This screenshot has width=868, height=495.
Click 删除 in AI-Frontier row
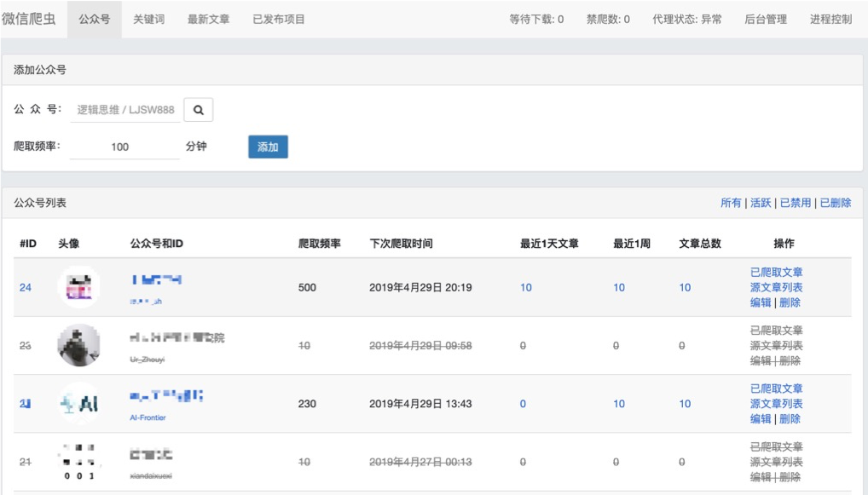click(x=790, y=418)
